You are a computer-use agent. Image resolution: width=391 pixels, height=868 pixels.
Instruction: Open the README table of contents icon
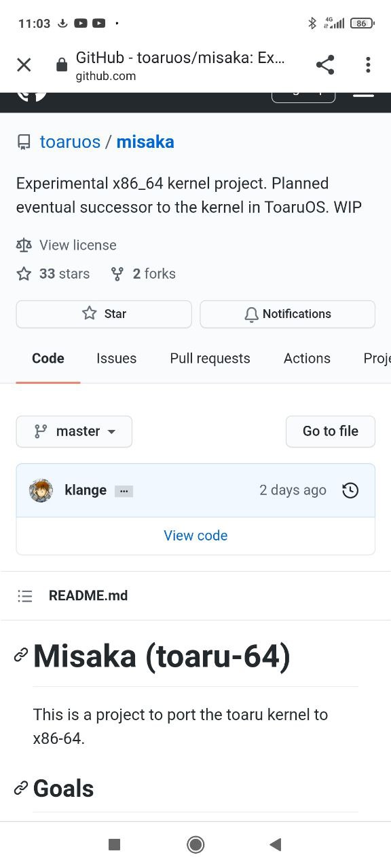tap(25, 596)
